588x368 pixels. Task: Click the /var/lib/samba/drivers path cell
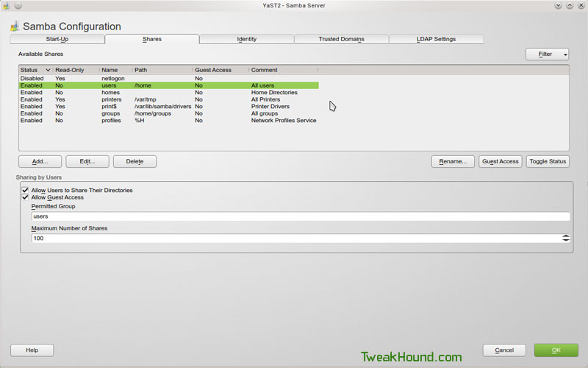[x=162, y=107]
